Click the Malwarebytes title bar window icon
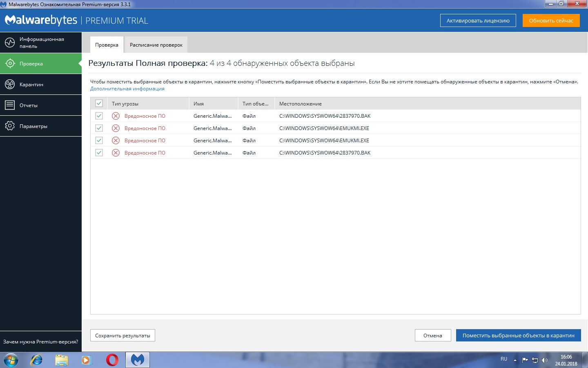 [4, 4]
